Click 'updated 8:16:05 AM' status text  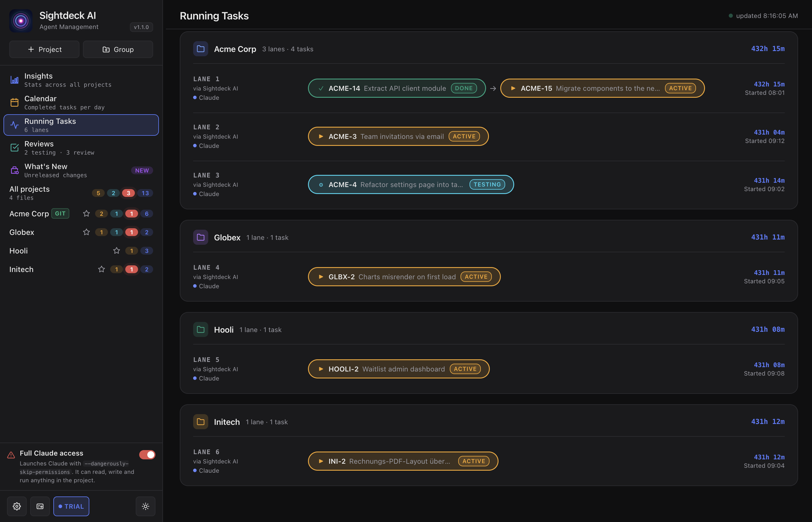tap(767, 16)
